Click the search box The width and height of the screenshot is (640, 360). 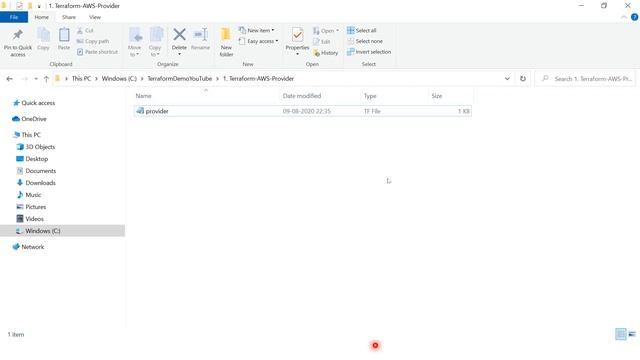[x=585, y=79]
